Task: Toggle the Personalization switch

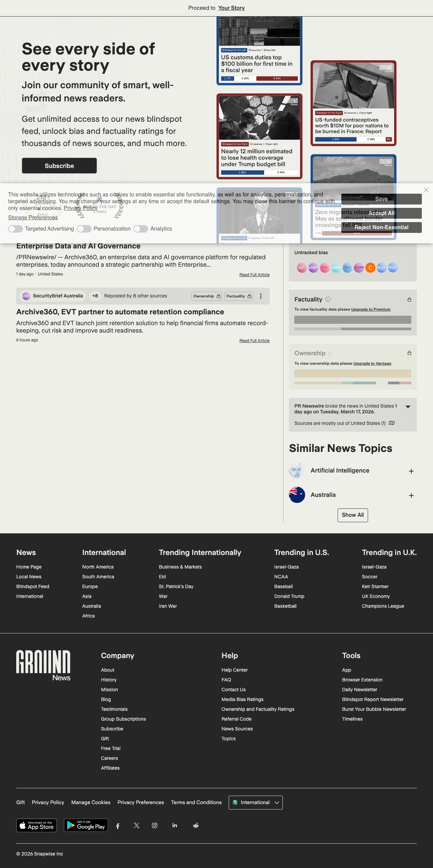Action: (84, 229)
